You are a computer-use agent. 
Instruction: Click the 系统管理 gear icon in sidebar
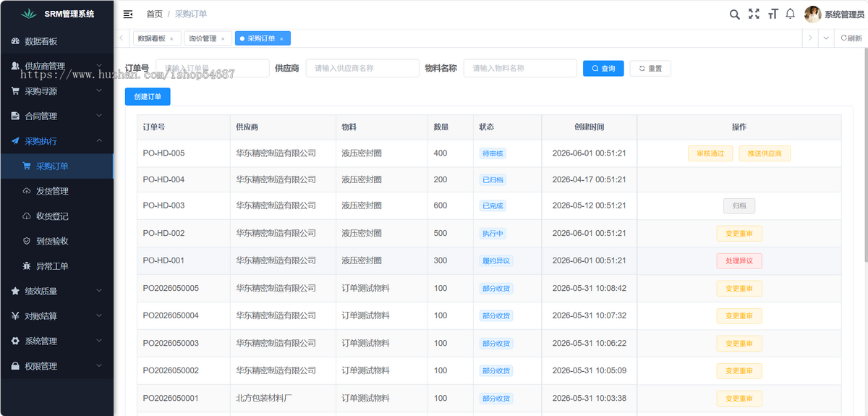point(16,341)
